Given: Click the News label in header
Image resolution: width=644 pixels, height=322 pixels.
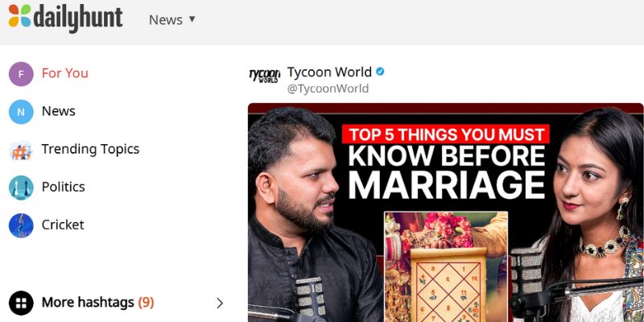Looking at the screenshot, I should tap(166, 19).
